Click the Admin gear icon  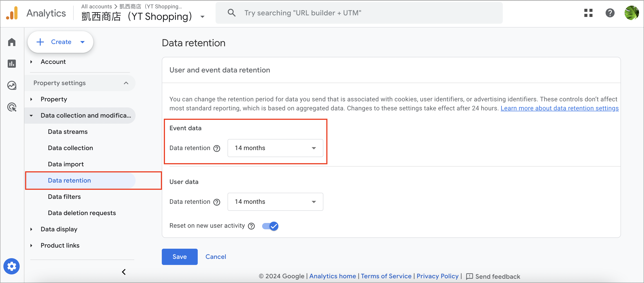(x=12, y=266)
